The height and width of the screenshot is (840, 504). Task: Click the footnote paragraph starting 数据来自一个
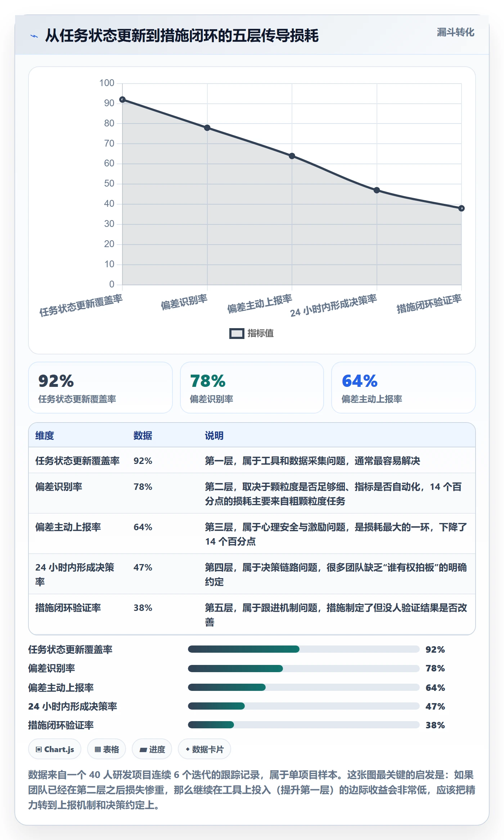point(252,790)
